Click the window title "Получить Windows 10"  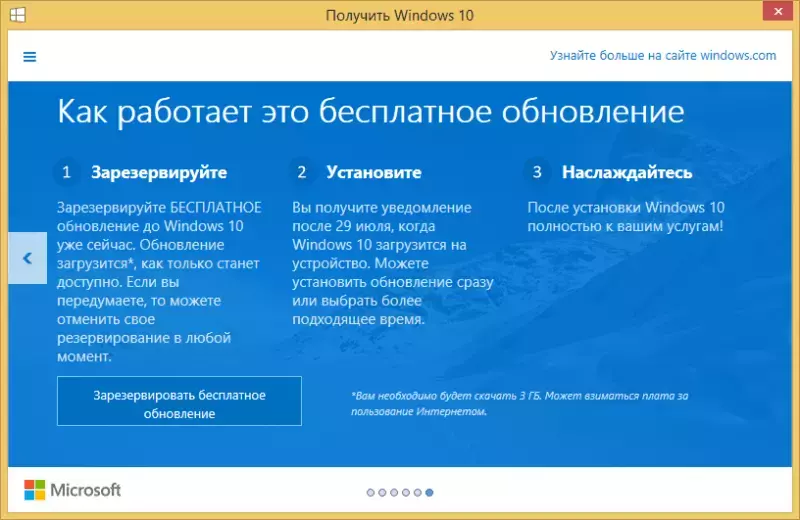pyautogui.click(x=399, y=15)
